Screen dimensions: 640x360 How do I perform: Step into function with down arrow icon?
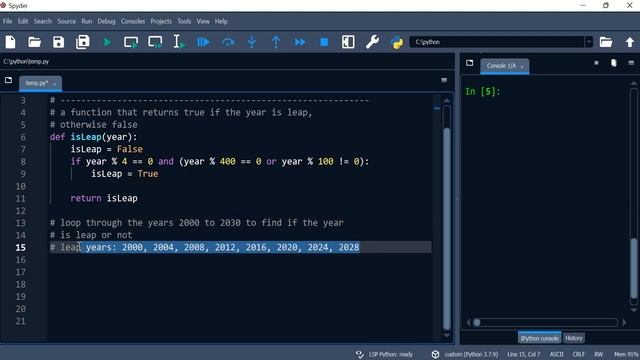click(252, 42)
